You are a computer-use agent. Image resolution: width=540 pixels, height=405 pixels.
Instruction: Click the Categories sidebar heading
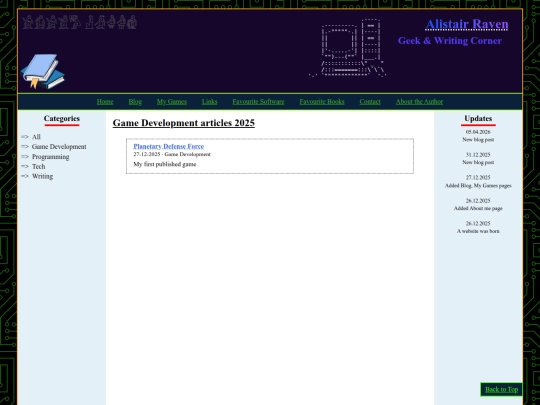tap(62, 118)
